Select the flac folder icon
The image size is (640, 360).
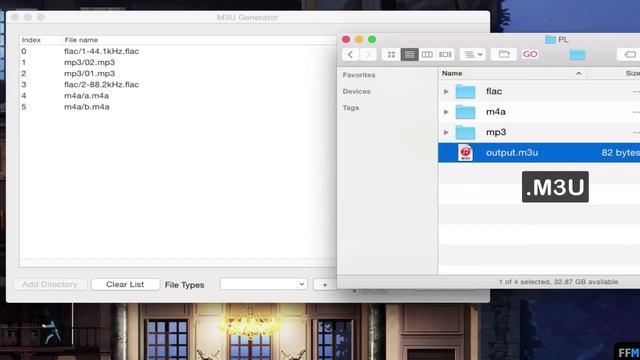pos(465,91)
